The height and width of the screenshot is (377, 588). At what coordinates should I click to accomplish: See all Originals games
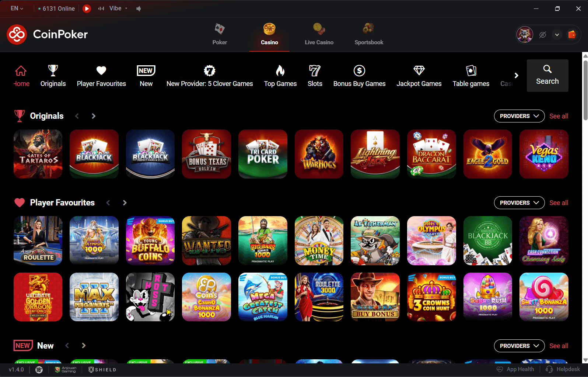[x=559, y=116]
